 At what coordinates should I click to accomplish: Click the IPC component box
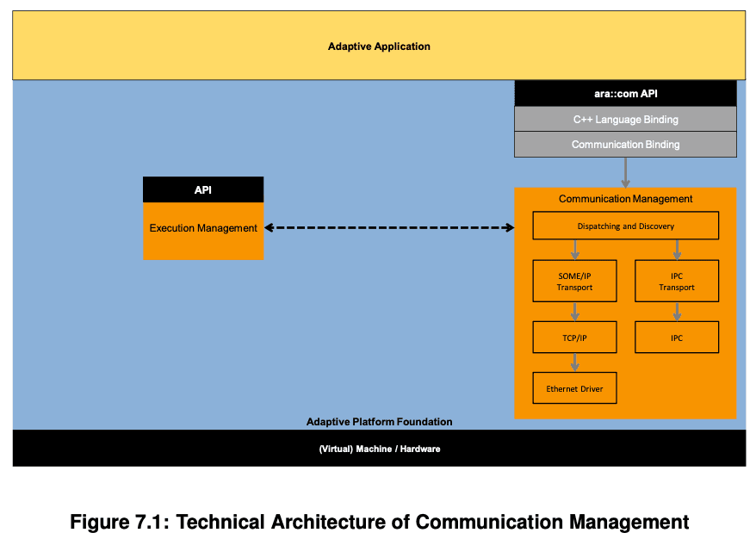[677, 337]
